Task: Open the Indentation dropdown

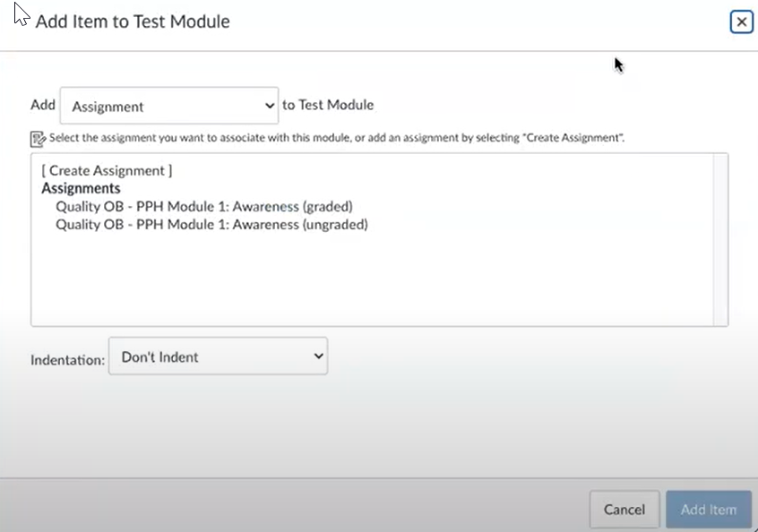Action: tap(218, 356)
